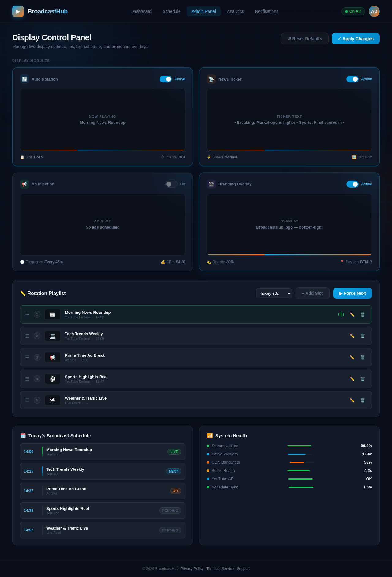Click the Position BTM-R value

366,262
